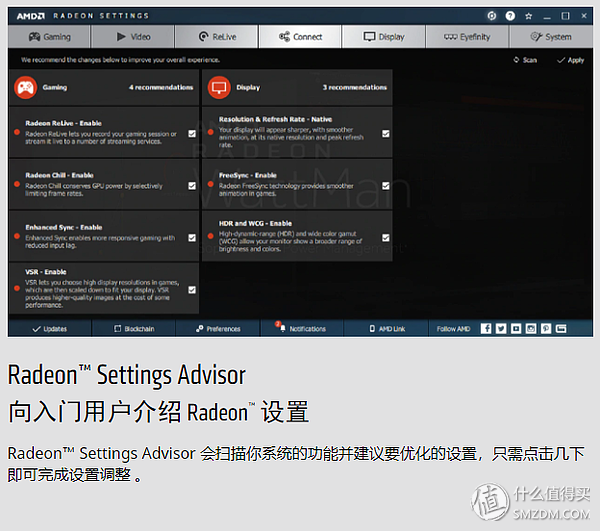Screen dimensions: 600x531
Task: Click 'Radeon Chill - Enable' title
Action: coord(60,175)
